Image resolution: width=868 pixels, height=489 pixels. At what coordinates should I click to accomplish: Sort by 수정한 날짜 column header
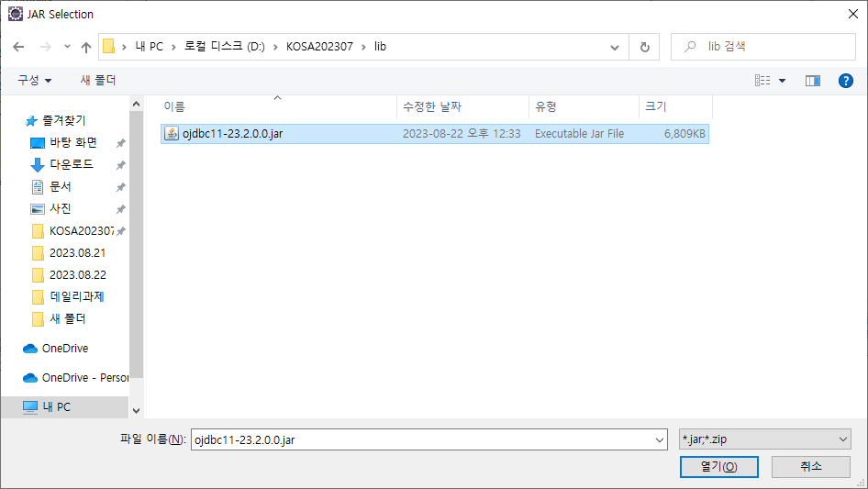tap(462, 106)
